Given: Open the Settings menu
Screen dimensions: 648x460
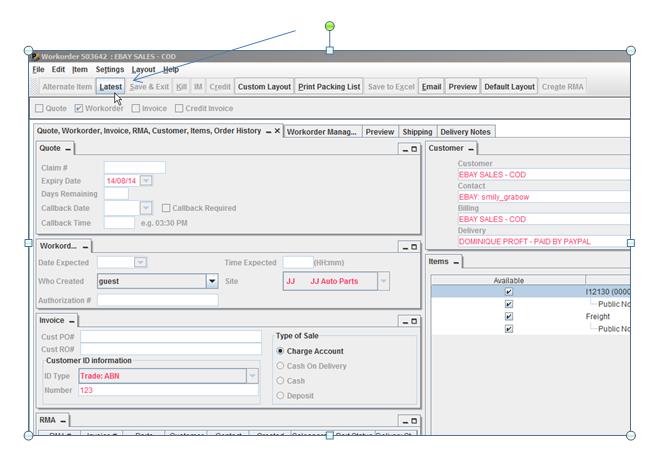Looking at the screenshot, I should pyautogui.click(x=110, y=70).
